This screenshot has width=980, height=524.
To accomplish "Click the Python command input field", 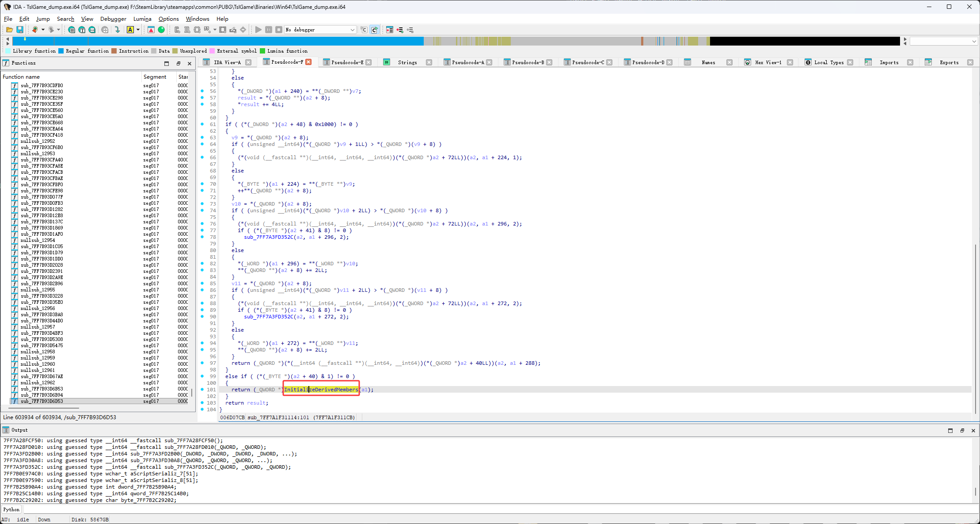I will click(486, 509).
